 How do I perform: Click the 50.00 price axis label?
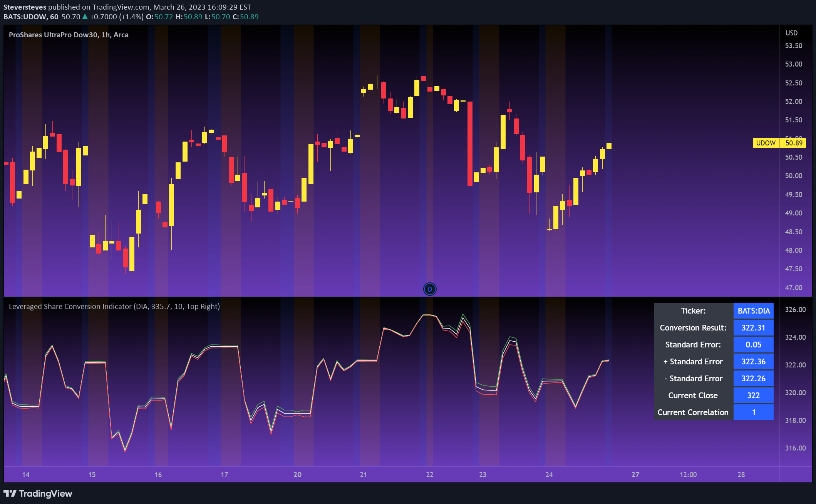794,176
